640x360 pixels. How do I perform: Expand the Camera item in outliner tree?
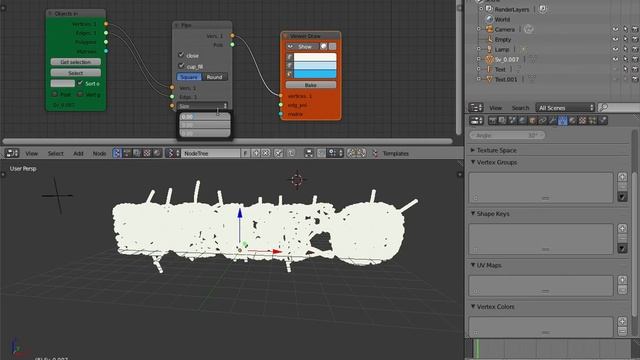click(479, 29)
